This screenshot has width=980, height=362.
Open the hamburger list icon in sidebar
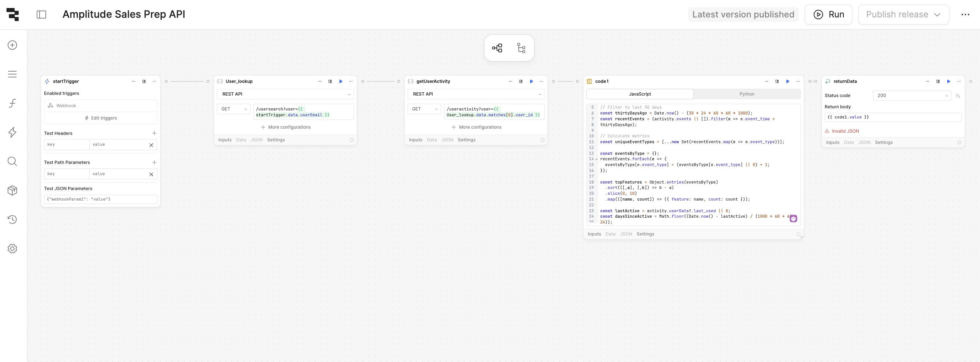[13, 74]
